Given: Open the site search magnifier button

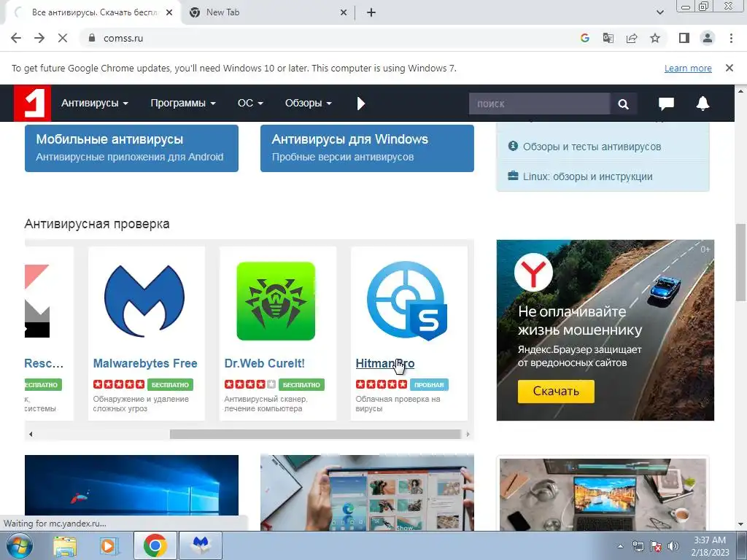Looking at the screenshot, I should (623, 104).
